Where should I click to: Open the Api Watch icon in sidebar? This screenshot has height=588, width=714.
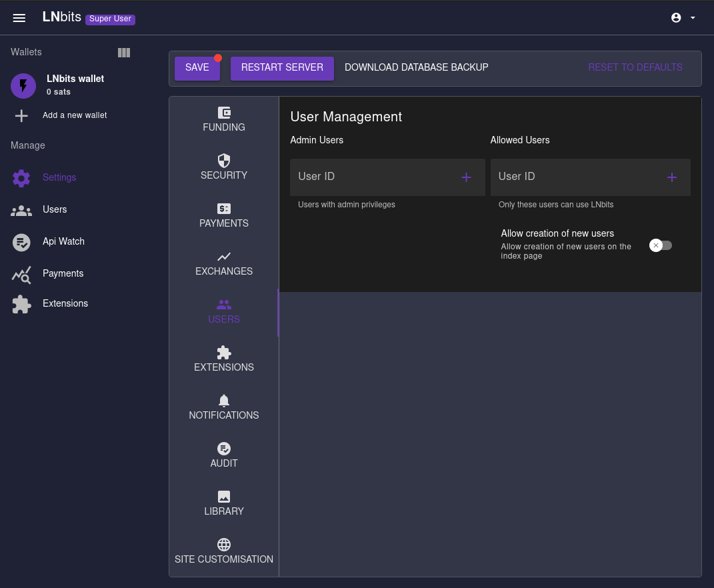[x=21, y=242]
